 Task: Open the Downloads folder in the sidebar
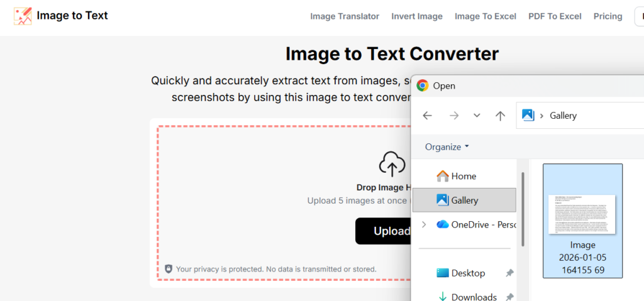coord(474,297)
